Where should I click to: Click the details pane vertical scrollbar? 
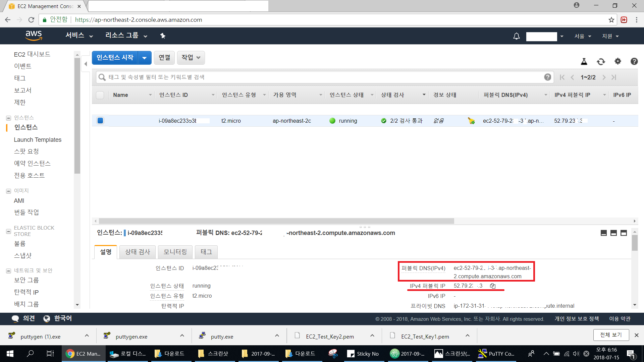(x=635, y=243)
